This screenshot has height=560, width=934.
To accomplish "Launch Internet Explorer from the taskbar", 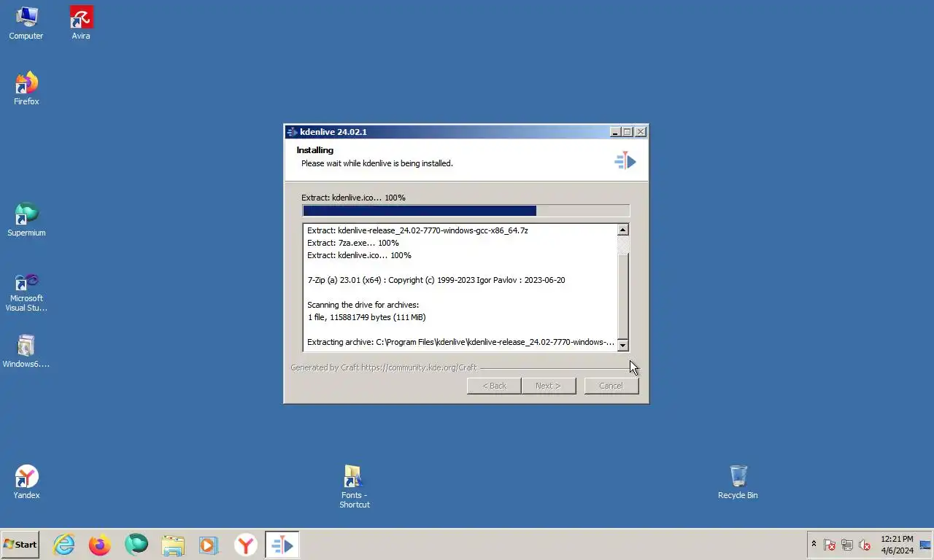I will pyautogui.click(x=64, y=545).
